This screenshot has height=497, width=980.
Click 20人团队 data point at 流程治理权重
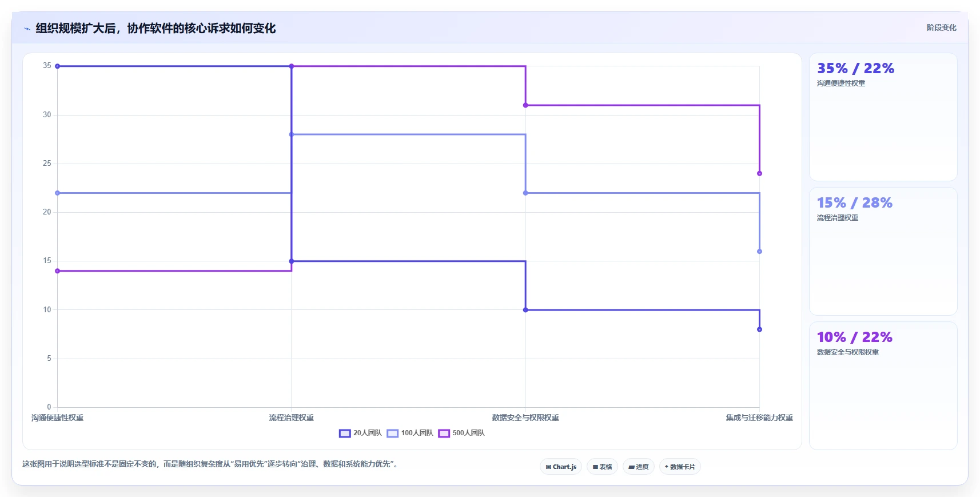tap(292, 261)
